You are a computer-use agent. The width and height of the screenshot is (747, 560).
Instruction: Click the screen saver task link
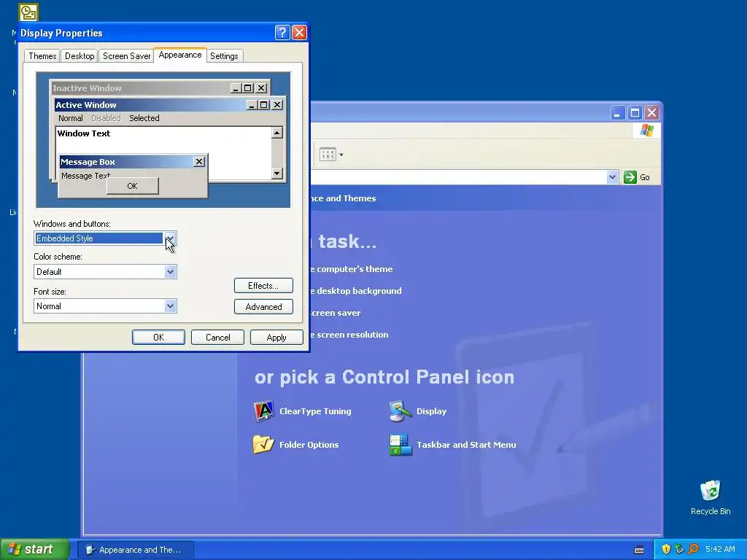click(x=336, y=313)
